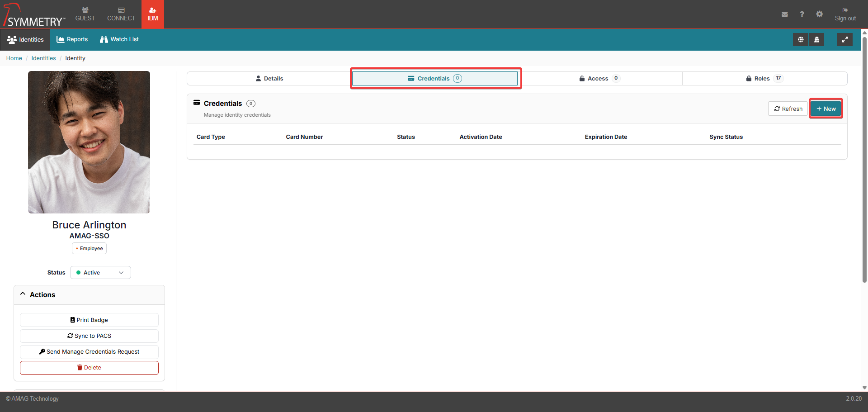Click the globe language icon
The height and width of the screenshot is (412, 868).
(x=800, y=40)
